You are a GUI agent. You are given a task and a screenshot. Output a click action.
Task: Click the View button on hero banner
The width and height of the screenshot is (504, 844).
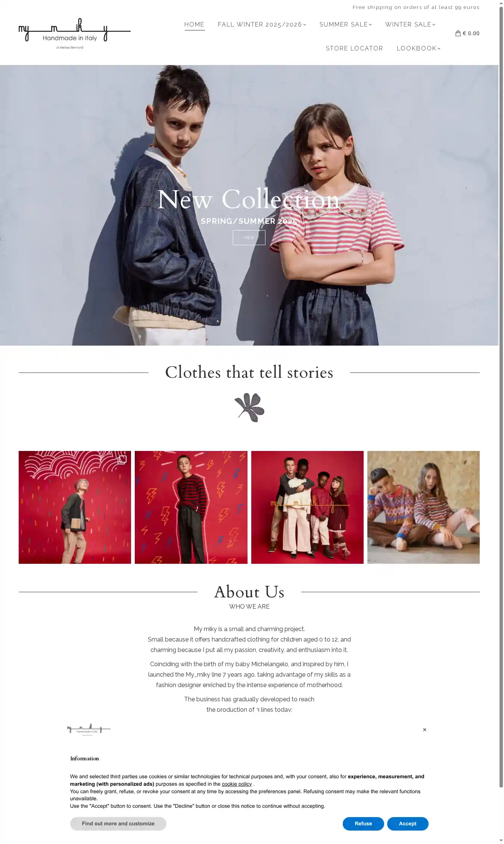pyautogui.click(x=249, y=238)
